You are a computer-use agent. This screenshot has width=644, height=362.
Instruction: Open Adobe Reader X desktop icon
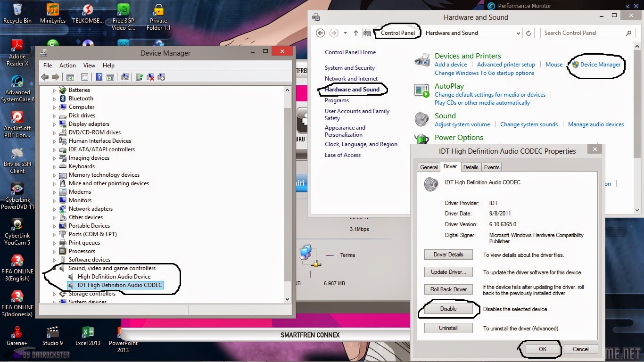17,53
